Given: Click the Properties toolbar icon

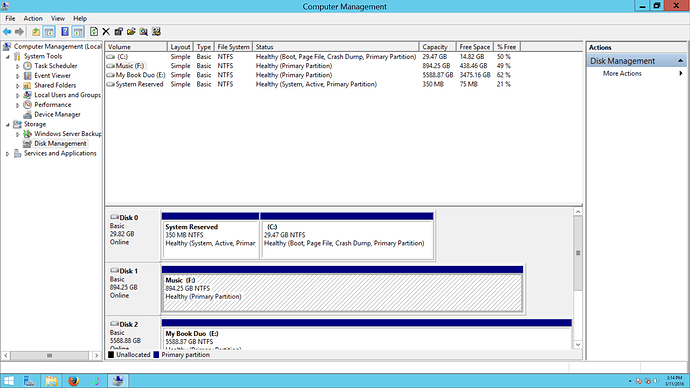Looking at the screenshot, I should click(x=118, y=32).
